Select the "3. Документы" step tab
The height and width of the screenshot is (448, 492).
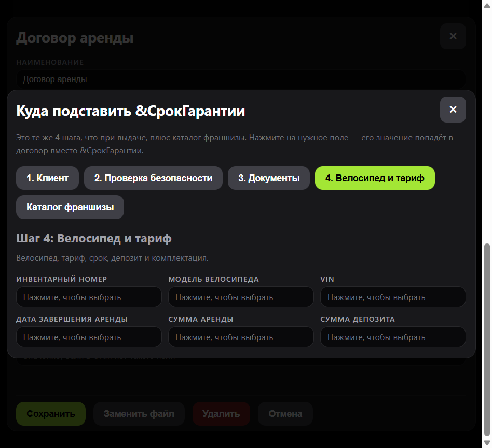269,178
